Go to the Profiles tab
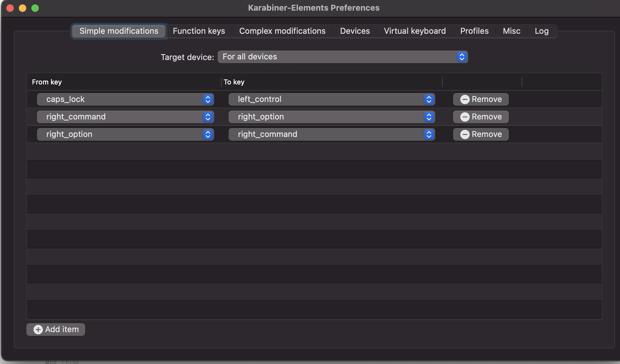The height and width of the screenshot is (364, 620). tap(474, 31)
